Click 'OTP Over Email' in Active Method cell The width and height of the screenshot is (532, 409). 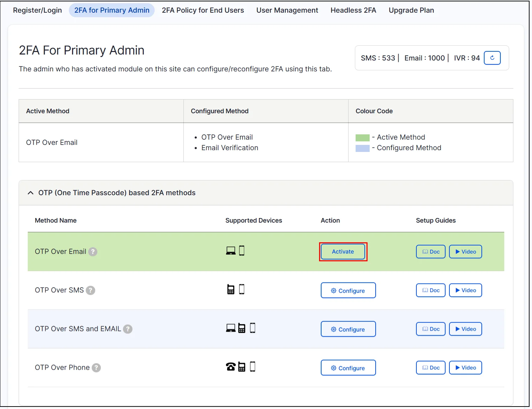tap(52, 142)
